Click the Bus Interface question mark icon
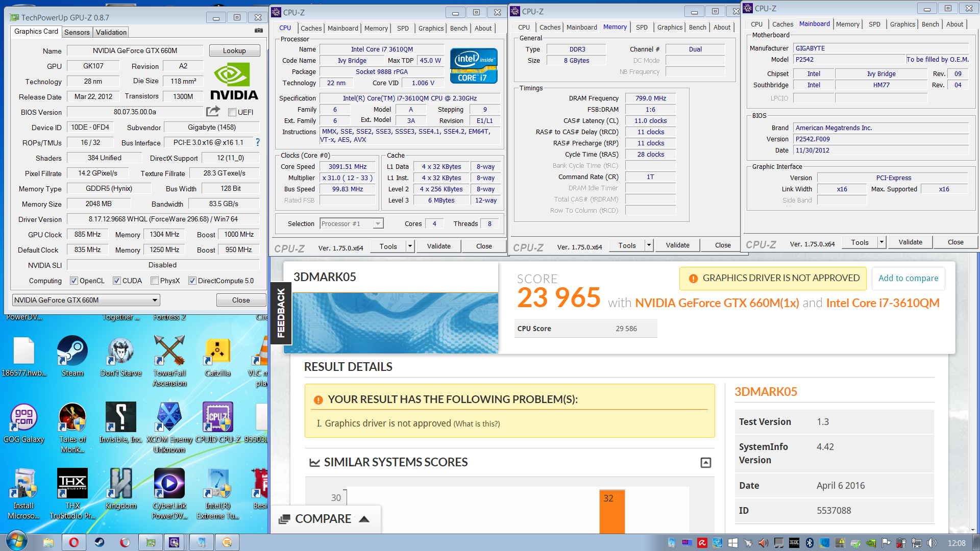The width and height of the screenshot is (980, 551). point(257,142)
